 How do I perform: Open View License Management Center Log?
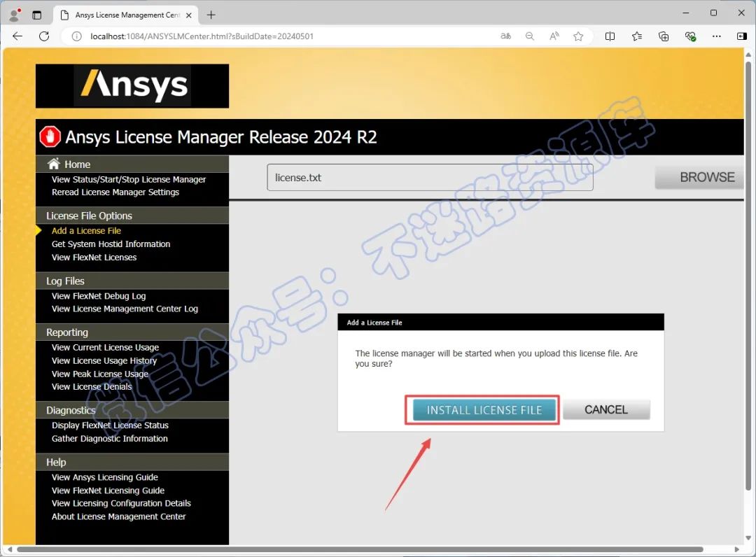click(x=125, y=309)
